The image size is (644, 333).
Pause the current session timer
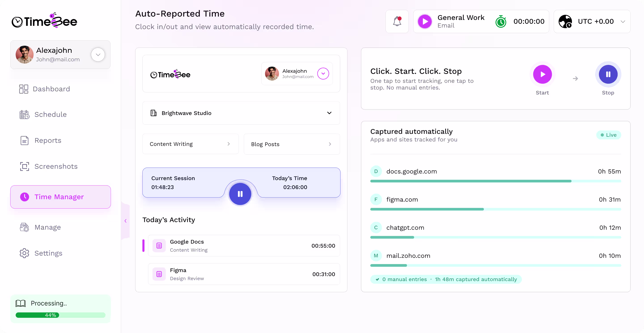click(240, 194)
